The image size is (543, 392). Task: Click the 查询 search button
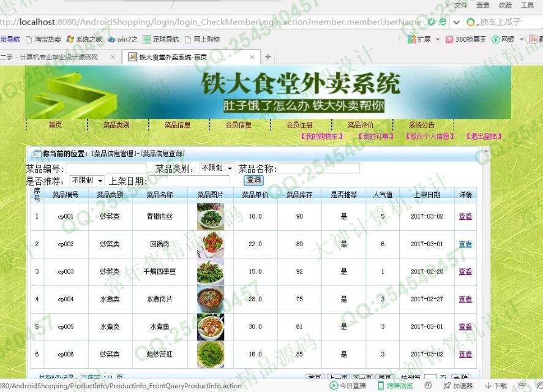coord(254,180)
